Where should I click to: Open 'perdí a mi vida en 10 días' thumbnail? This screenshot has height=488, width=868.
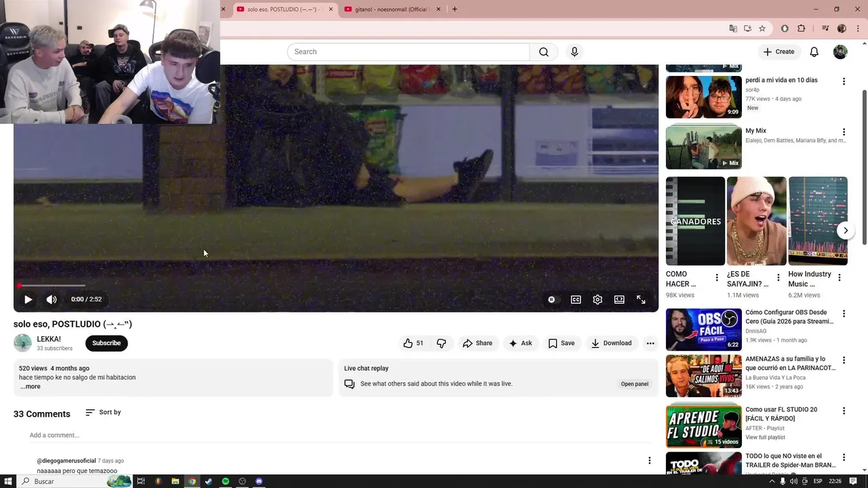click(703, 97)
